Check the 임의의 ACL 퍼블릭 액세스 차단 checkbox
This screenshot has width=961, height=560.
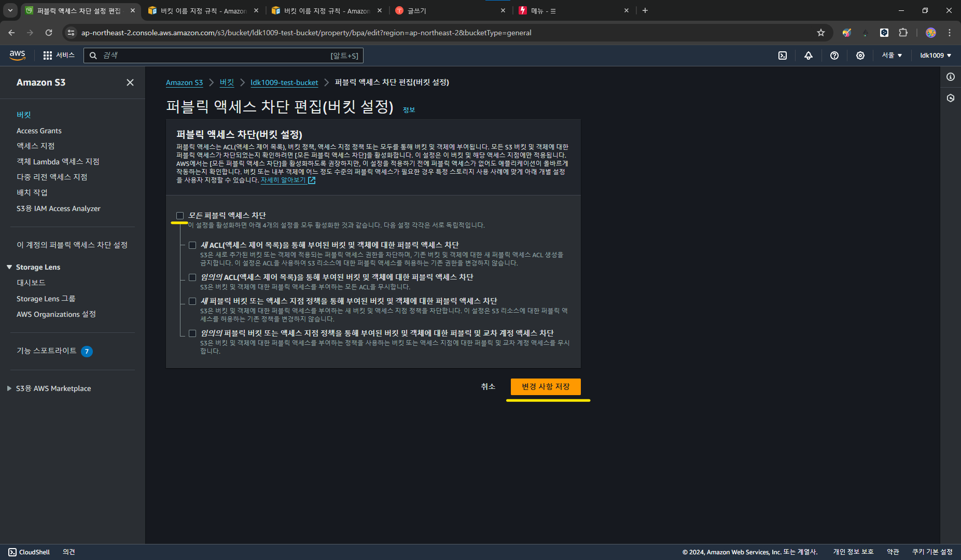(x=192, y=277)
